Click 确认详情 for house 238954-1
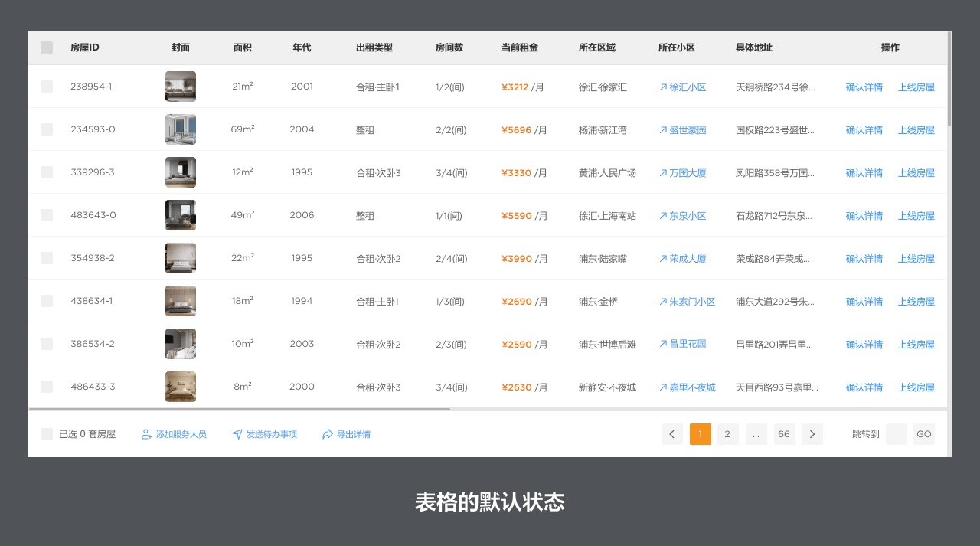The width and height of the screenshot is (980, 546). 864,87
